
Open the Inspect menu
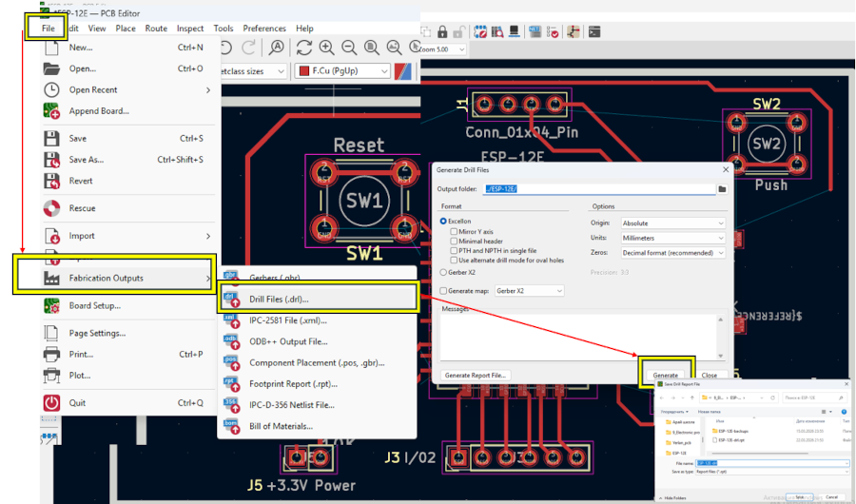(x=190, y=29)
